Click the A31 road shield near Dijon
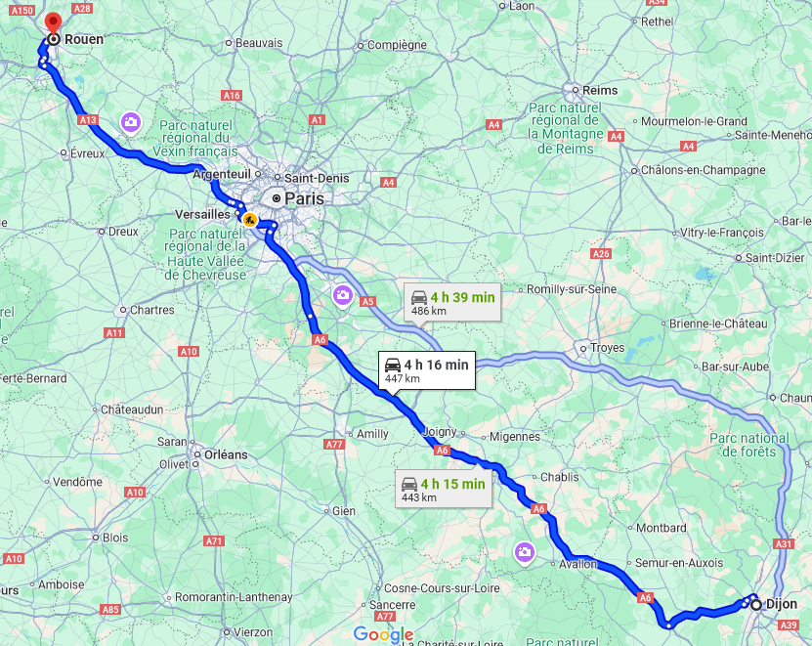The height and width of the screenshot is (646, 812). click(x=784, y=543)
